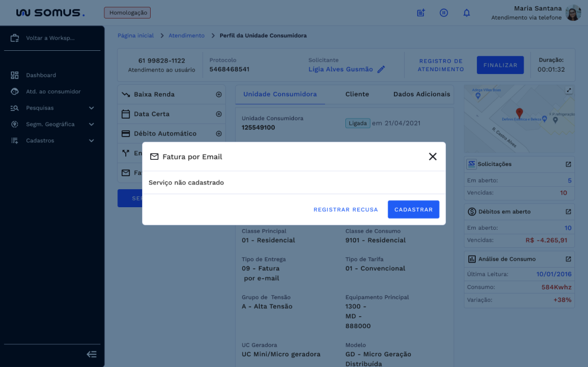Click the FINALIZAR button

[500, 65]
